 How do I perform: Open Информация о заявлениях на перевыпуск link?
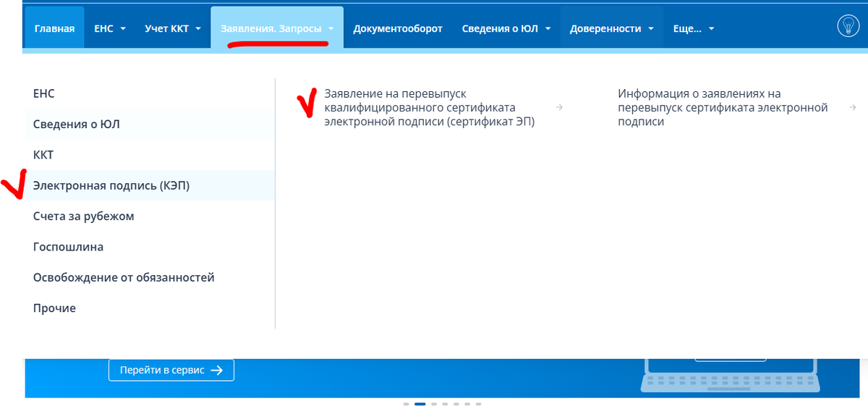723,108
